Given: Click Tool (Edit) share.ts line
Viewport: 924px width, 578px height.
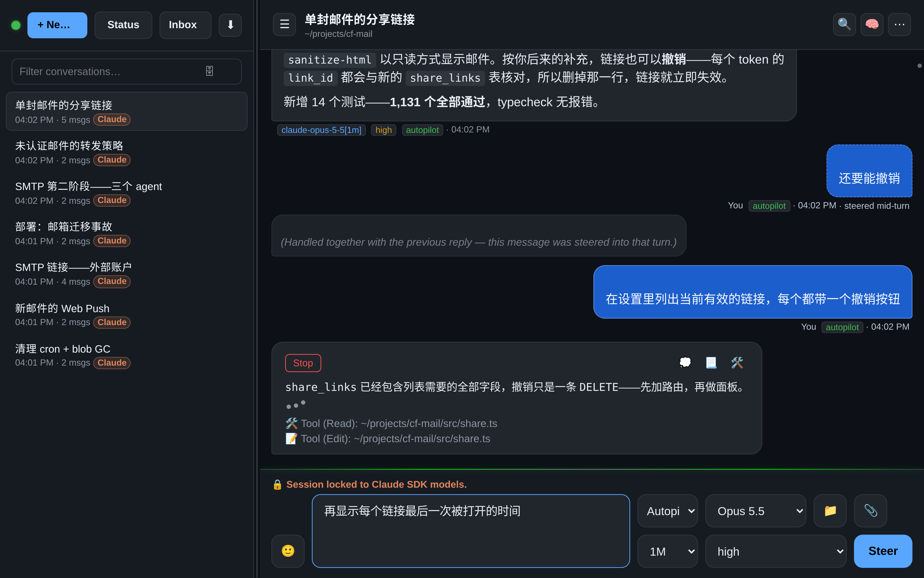Looking at the screenshot, I should pyautogui.click(x=388, y=439).
